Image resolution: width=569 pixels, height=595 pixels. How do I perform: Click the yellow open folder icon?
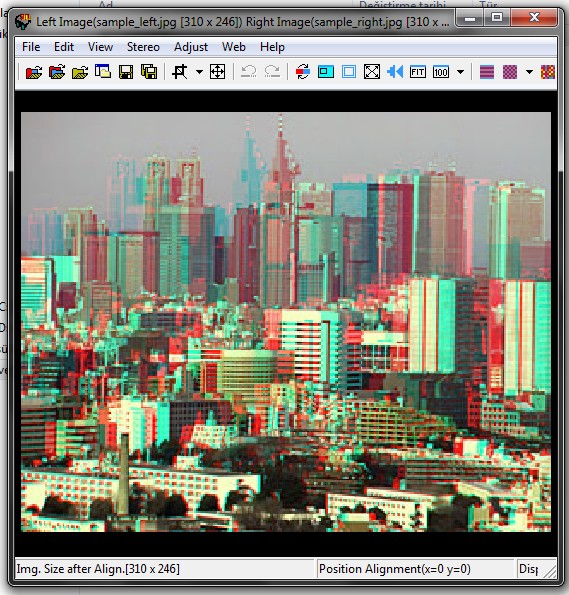click(x=80, y=72)
